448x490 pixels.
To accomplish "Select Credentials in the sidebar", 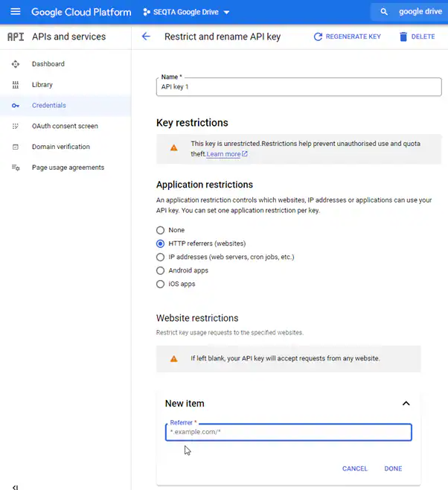I will 48,105.
